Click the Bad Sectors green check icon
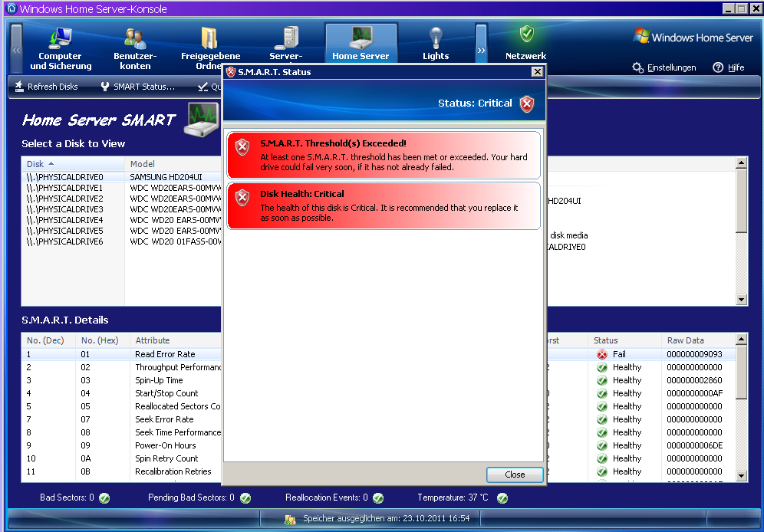The height and width of the screenshot is (532, 764). click(x=104, y=498)
